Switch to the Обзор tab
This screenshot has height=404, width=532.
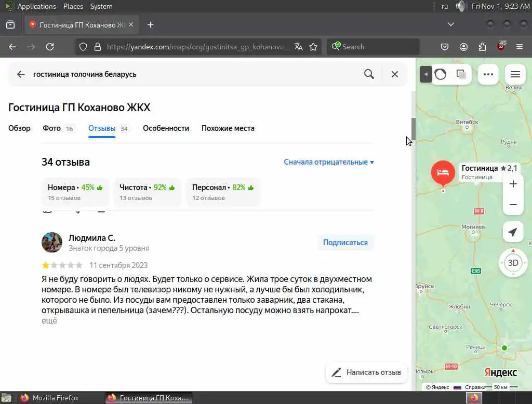click(x=19, y=128)
